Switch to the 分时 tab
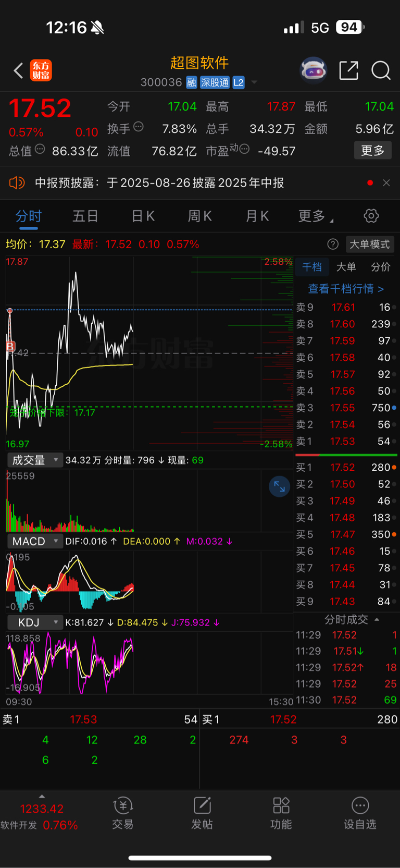The height and width of the screenshot is (868, 400). click(29, 216)
